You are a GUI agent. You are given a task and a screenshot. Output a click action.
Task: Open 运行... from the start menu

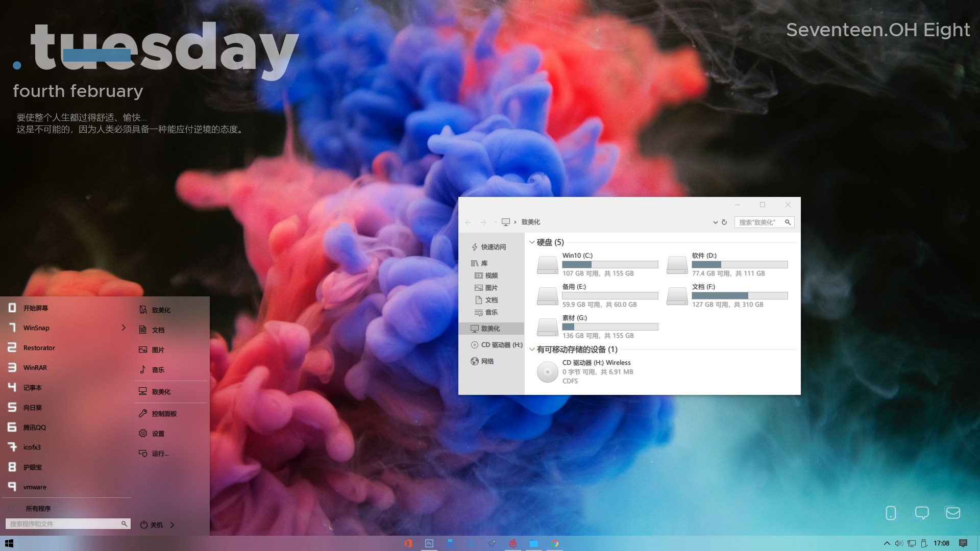[x=171, y=454]
